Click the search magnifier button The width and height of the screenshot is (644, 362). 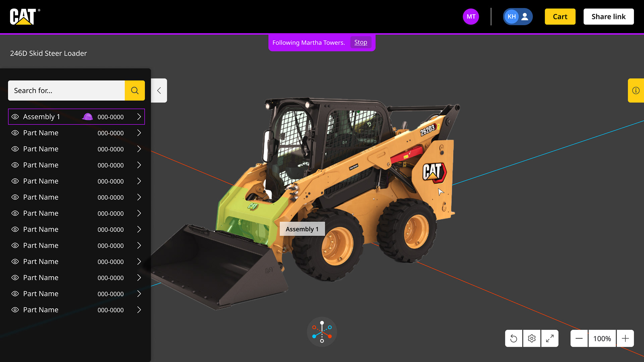pos(135,90)
